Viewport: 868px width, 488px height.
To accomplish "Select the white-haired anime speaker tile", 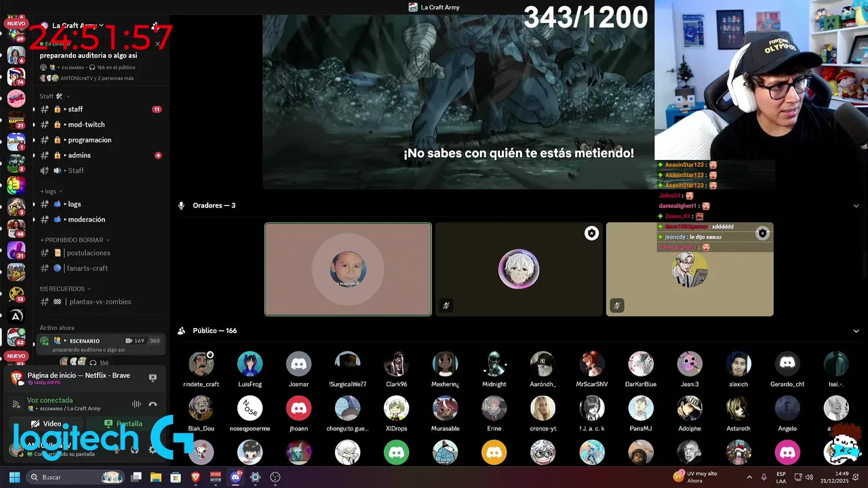I will [519, 269].
